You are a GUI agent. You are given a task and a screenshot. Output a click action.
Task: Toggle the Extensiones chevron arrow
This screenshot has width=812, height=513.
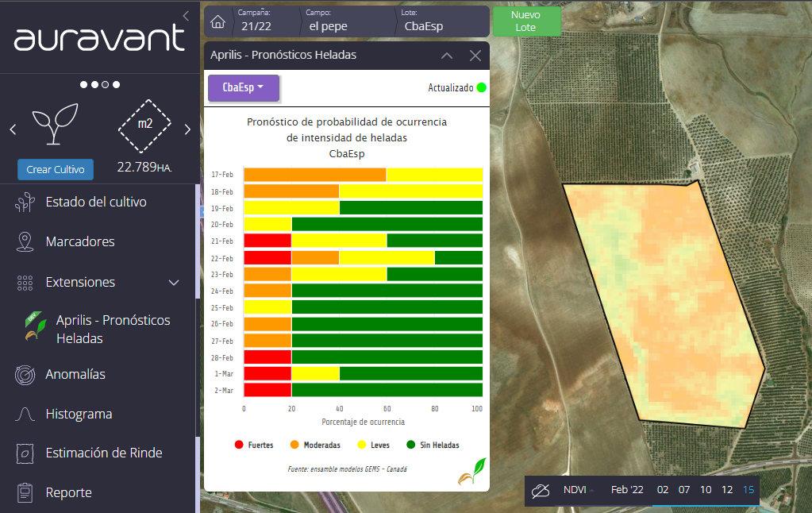click(x=174, y=283)
